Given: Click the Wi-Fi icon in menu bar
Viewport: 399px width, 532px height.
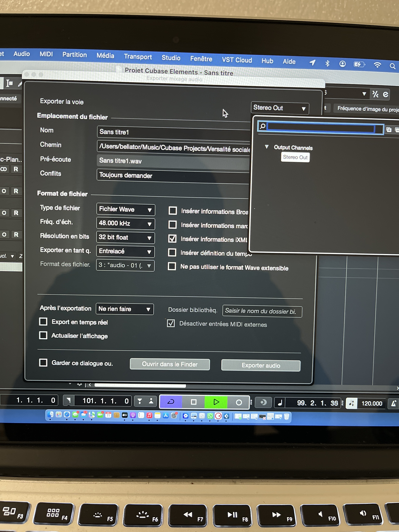Looking at the screenshot, I should [x=377, y=65].
